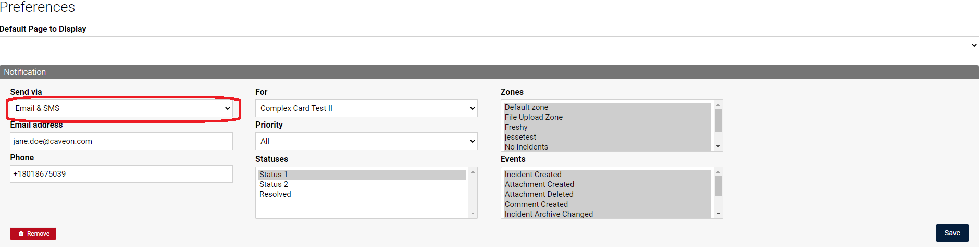This screenshot has height=249, width=980.
Task: Click the Save button
Action: pyautogui.click(x=952, y=233)
